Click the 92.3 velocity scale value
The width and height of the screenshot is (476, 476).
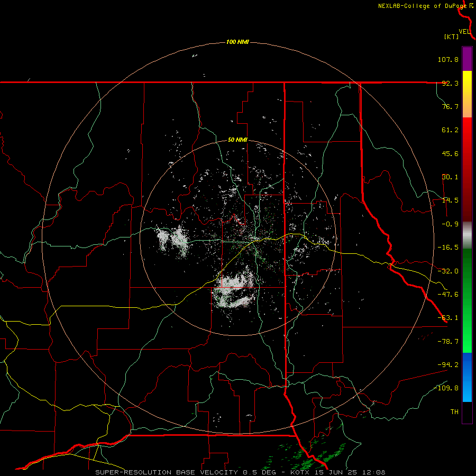[450, 83]
